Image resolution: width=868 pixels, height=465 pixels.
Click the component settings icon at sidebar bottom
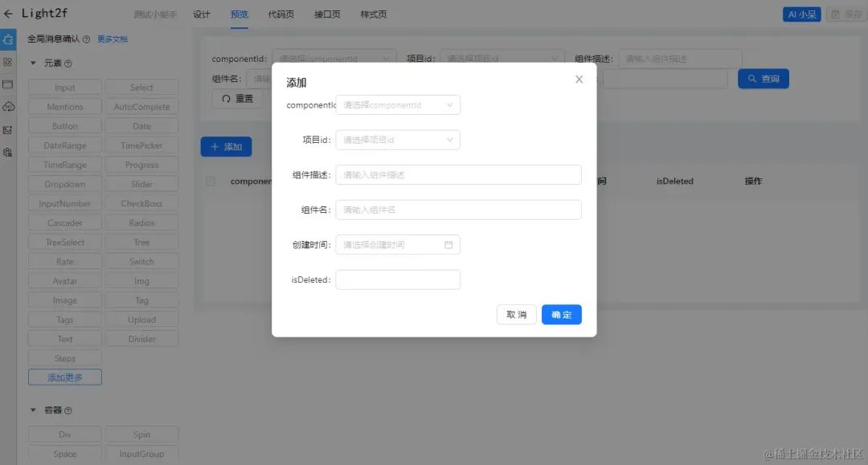(x=8, y=151)
